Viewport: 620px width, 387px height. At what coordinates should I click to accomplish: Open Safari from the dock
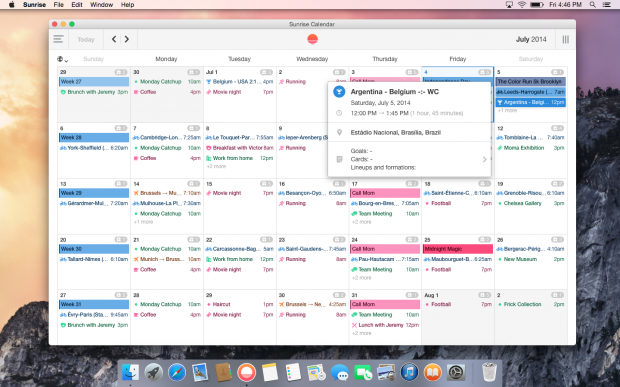[177, 372]
